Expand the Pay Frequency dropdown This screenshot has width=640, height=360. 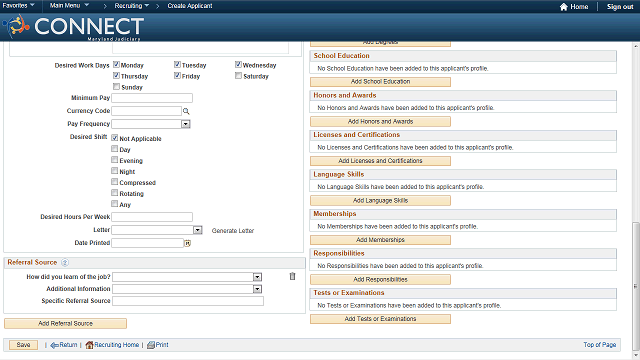[x=186, y=124]
